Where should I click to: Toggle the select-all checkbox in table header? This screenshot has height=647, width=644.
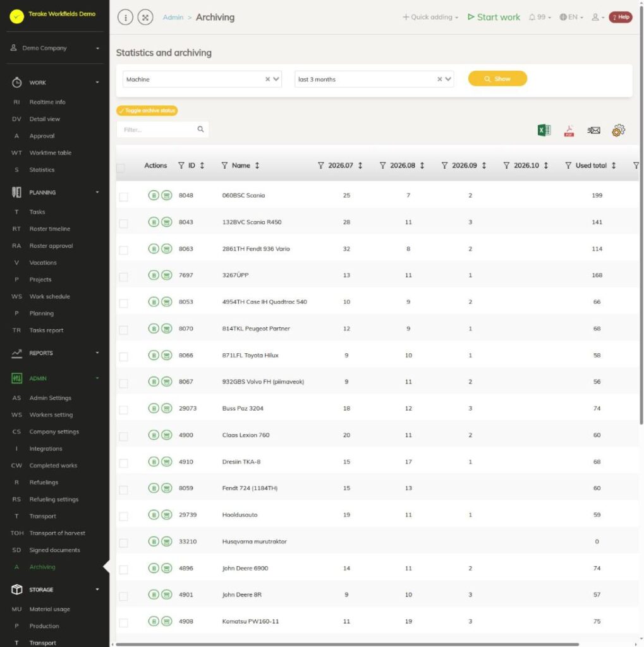[121, 167]
